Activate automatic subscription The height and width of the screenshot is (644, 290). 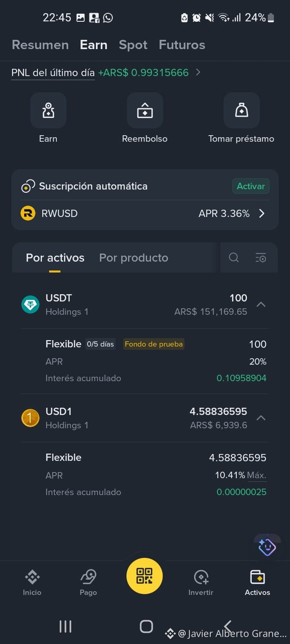[251, 186]
